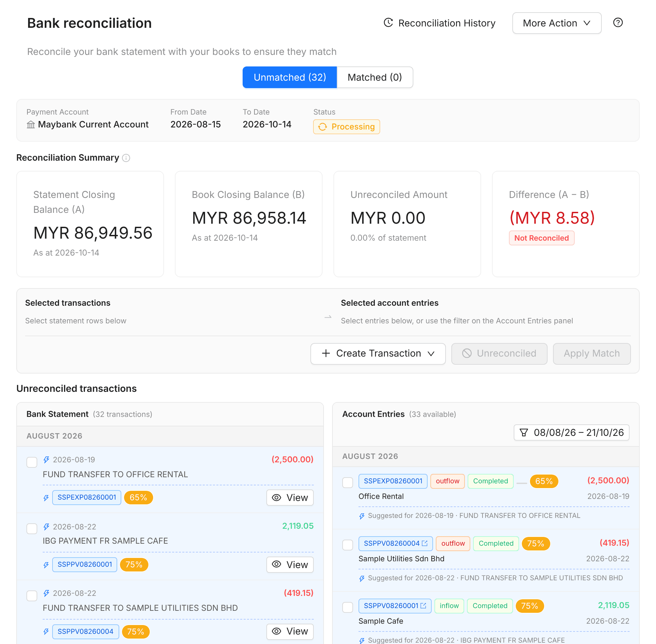Click the filter funnel icon in Account Entries
Image resolution: width=656 pixels, height=644 pixels.
(524, 432)
